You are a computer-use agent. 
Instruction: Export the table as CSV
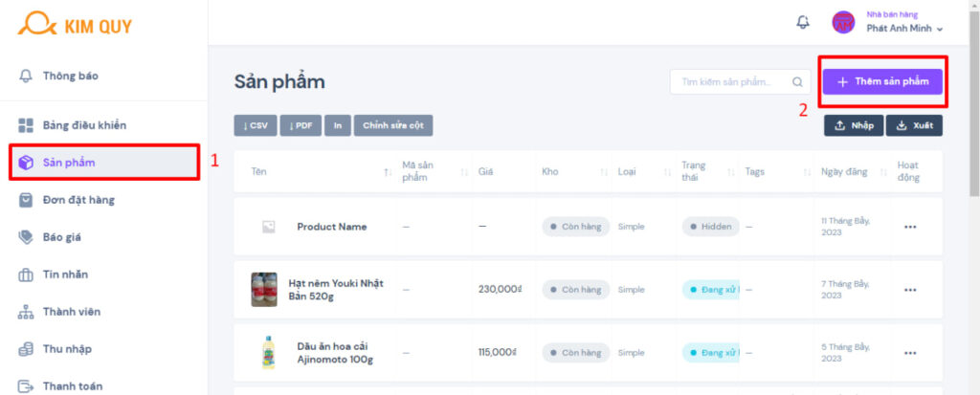point(256,125)
